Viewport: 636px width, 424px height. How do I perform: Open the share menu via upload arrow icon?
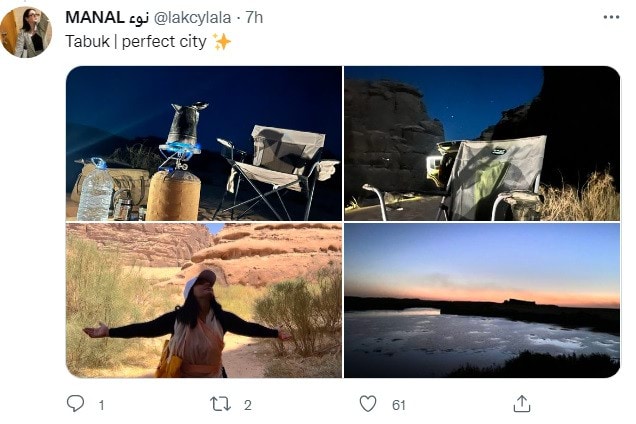pyautogui.click(x=522, y=404)
